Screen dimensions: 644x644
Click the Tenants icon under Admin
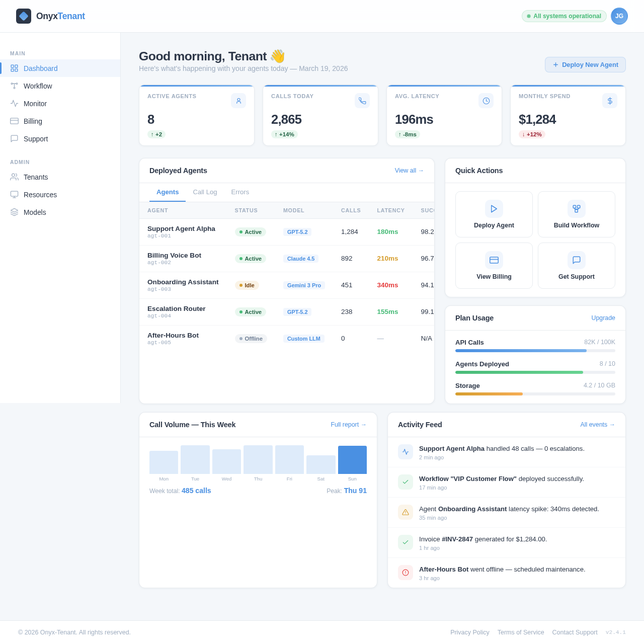click(14, 177)
